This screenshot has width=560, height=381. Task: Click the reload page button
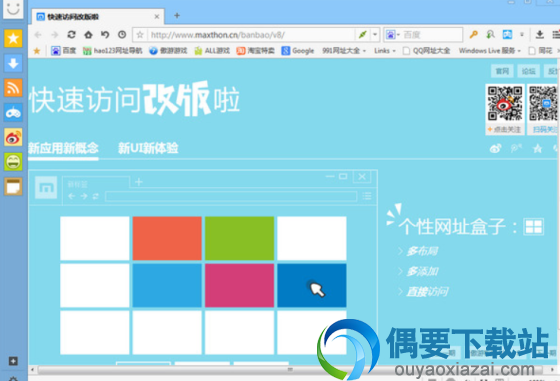[71, 35]
